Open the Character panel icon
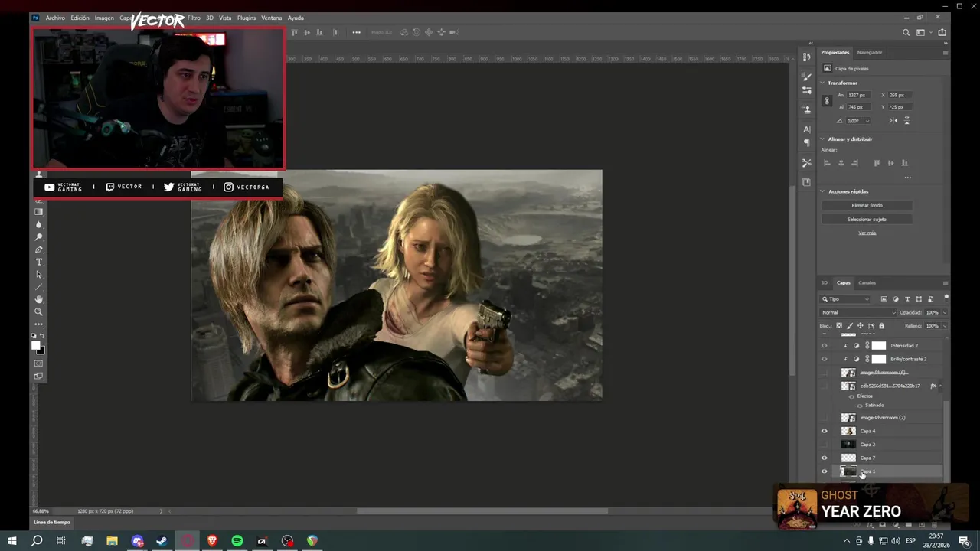Screen dimensions: 980x551 [x=806, y=129]
